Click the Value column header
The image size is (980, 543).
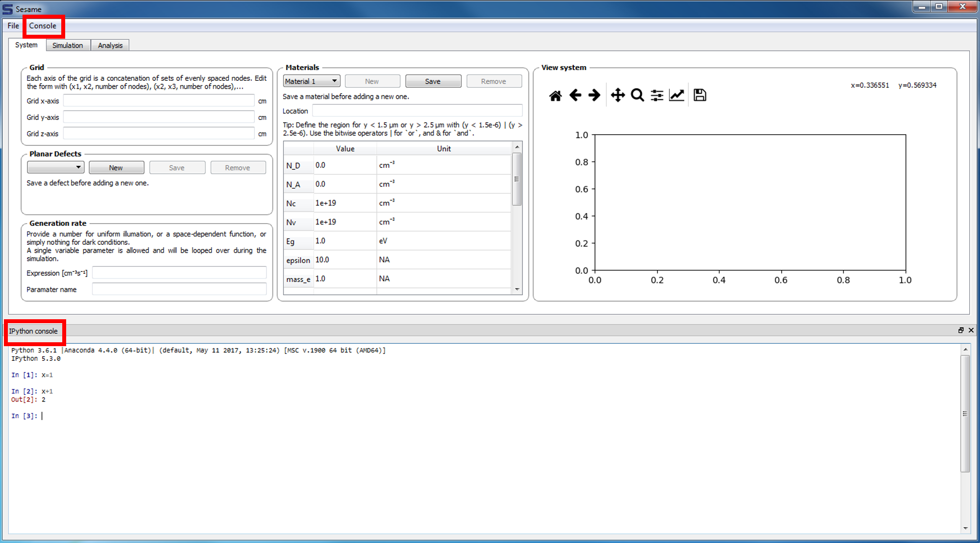(x=345, y=148)
